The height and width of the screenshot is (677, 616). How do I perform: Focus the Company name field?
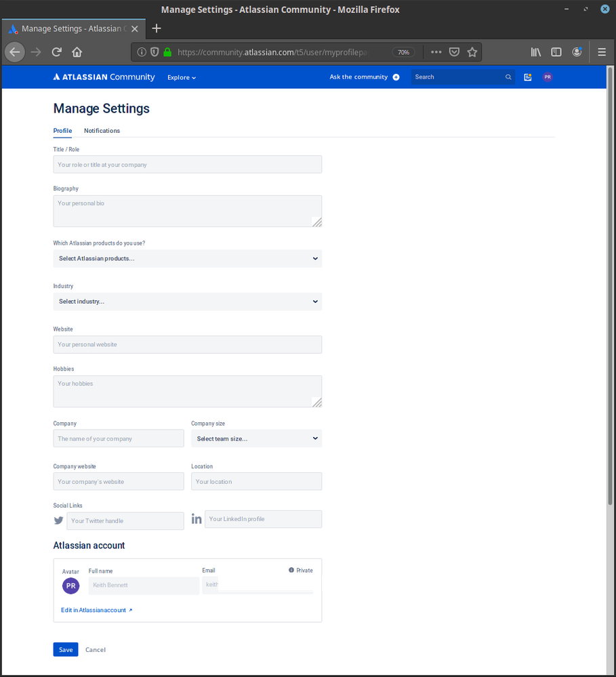click(x=119, y=438)
